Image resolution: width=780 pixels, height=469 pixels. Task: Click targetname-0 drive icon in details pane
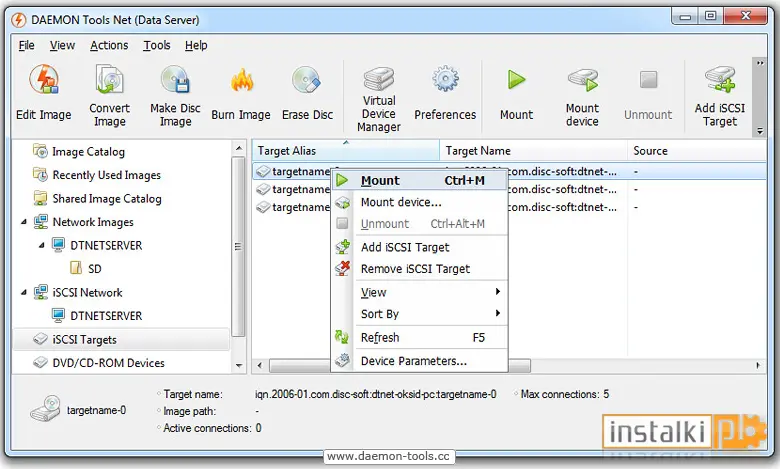pos(45,409)
